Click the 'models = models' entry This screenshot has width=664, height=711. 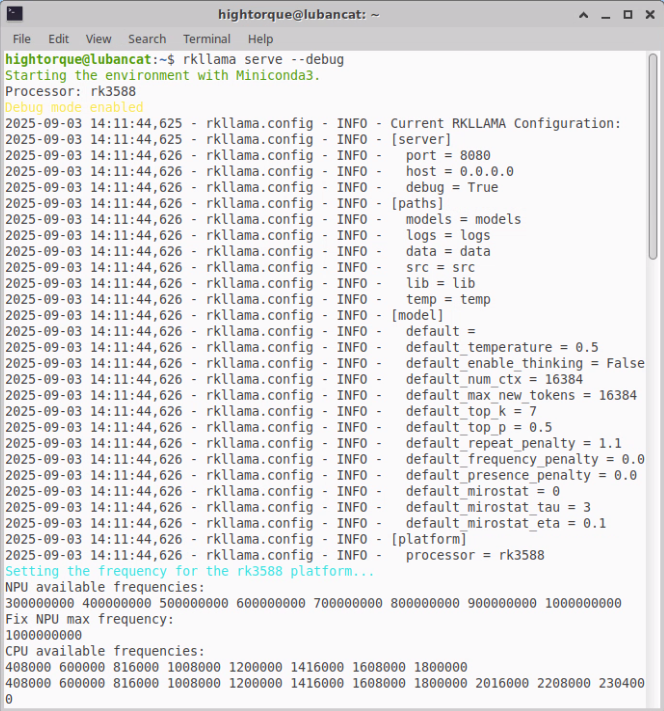coord(464,219)
